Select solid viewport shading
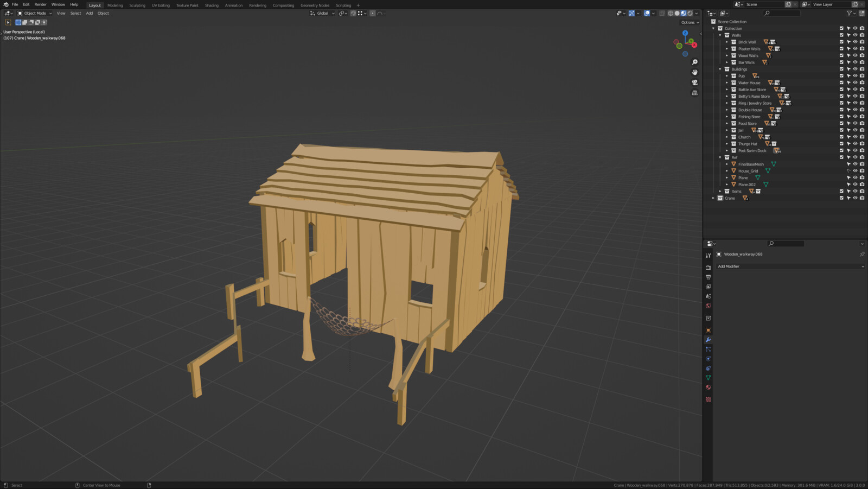Image resolution: width=868 pixels, height=489 pixels. click(x=677, y=13)
